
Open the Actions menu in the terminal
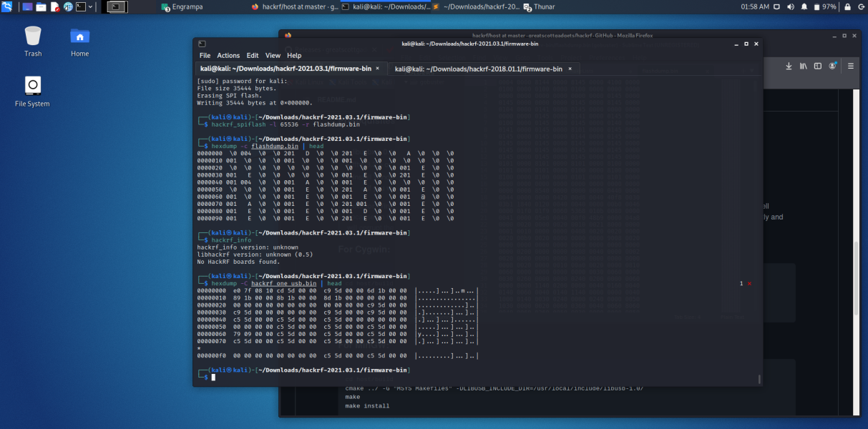[x=228, y=55]
